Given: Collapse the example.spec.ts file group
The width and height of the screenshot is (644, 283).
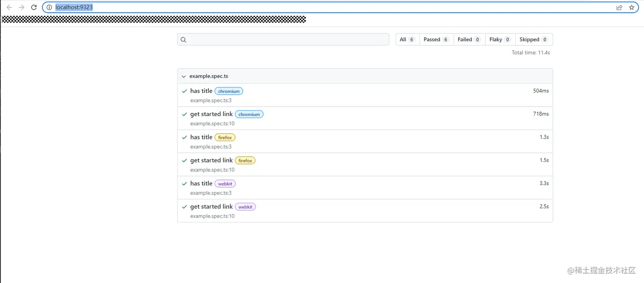Looking at the screenshot, I should [x=184, y=76].
